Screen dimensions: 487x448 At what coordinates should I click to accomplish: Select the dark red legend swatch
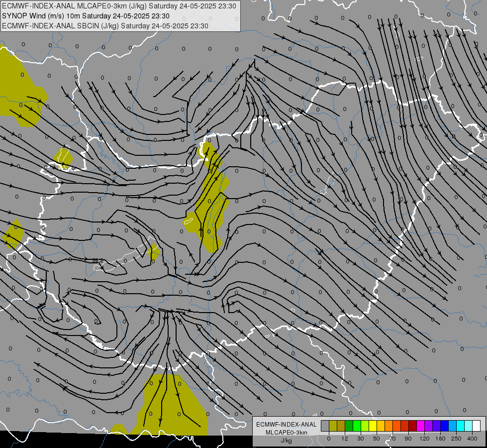click(412, 426)
